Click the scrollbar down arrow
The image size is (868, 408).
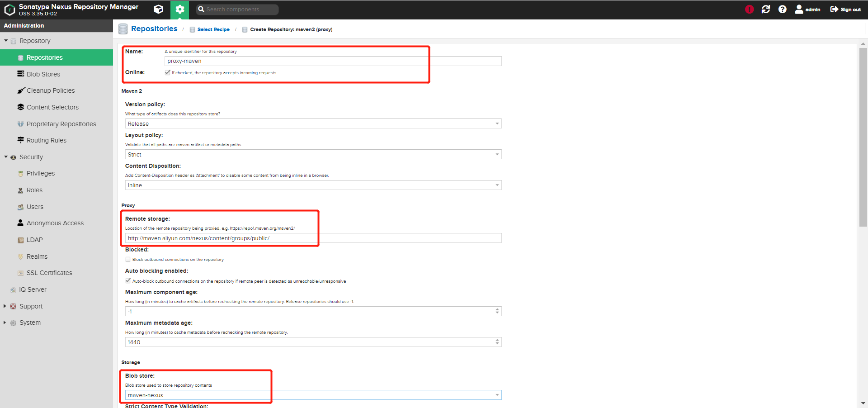click(x=863, y=403)
